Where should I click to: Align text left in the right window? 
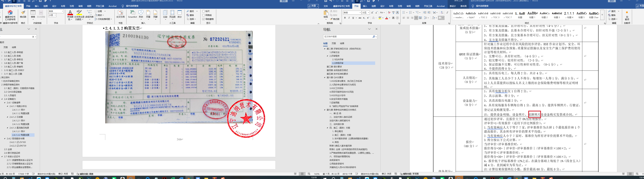tap(404, 18)
